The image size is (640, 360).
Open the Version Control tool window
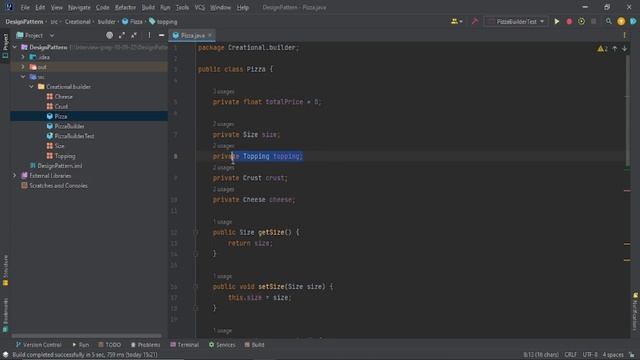[38, 345]
